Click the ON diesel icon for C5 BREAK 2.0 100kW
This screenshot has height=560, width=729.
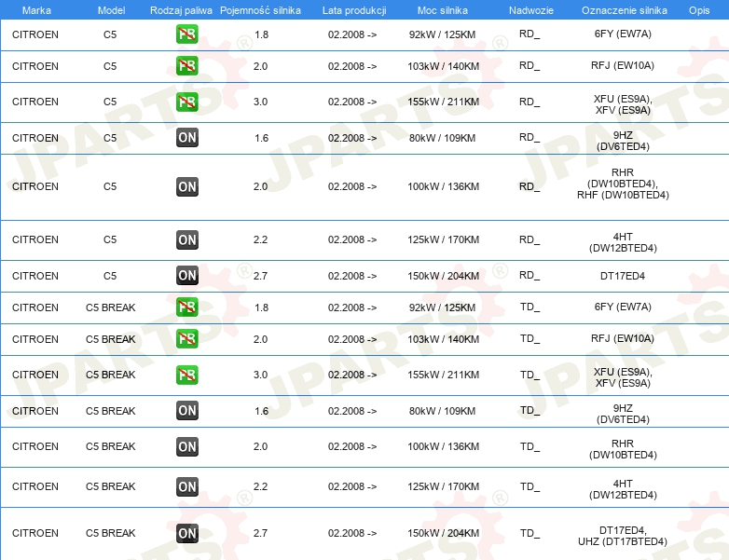point(186,446)
